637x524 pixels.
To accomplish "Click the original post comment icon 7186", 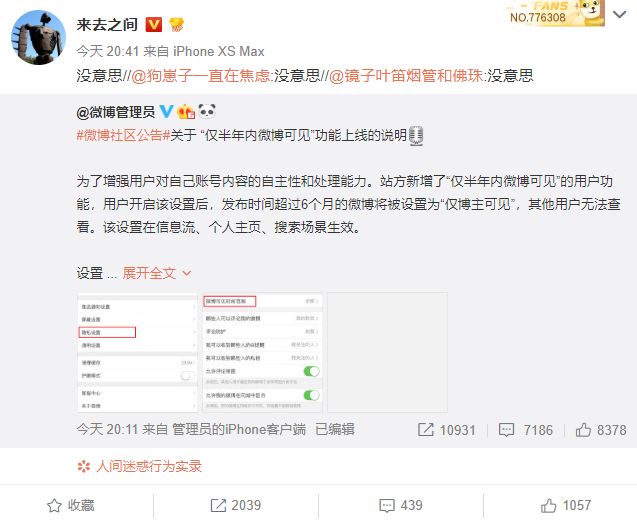I will [x=526, y=430].
